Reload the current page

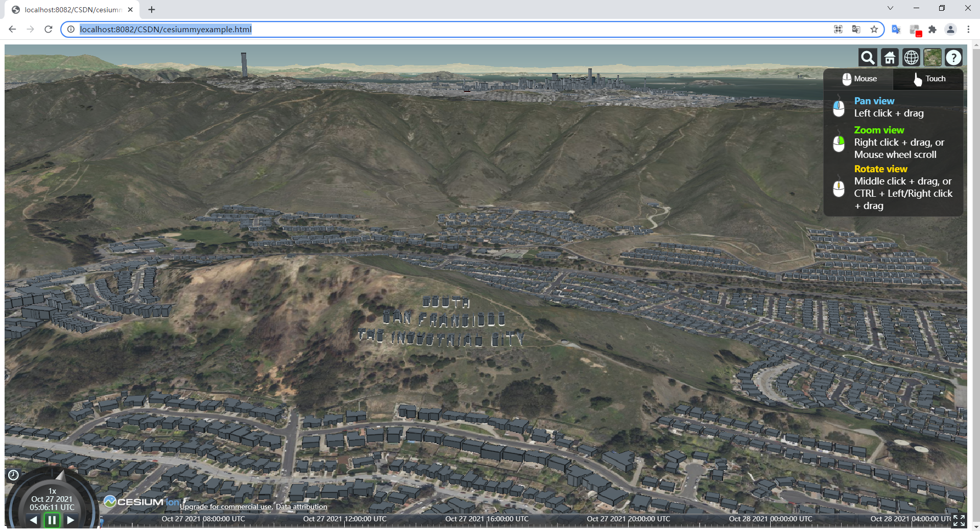(x=49, y=30)
